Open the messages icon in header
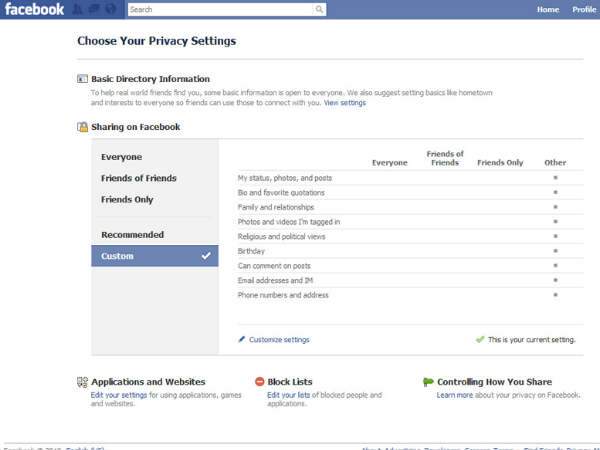Screen dimensions: 600x450 click(93, 10)
